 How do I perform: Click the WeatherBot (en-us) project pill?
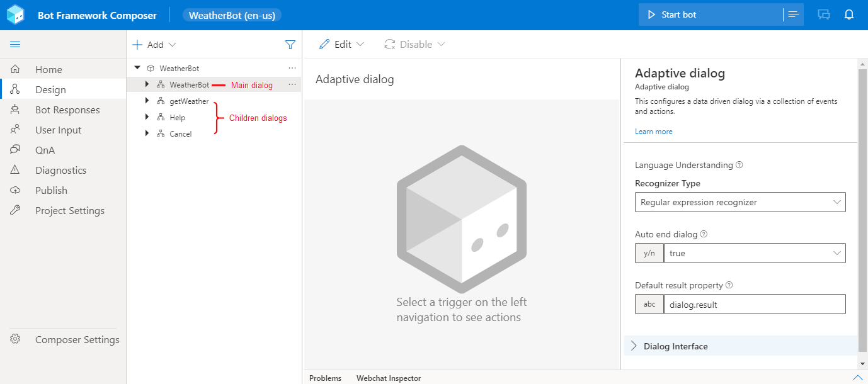click(x=232, y=15)
